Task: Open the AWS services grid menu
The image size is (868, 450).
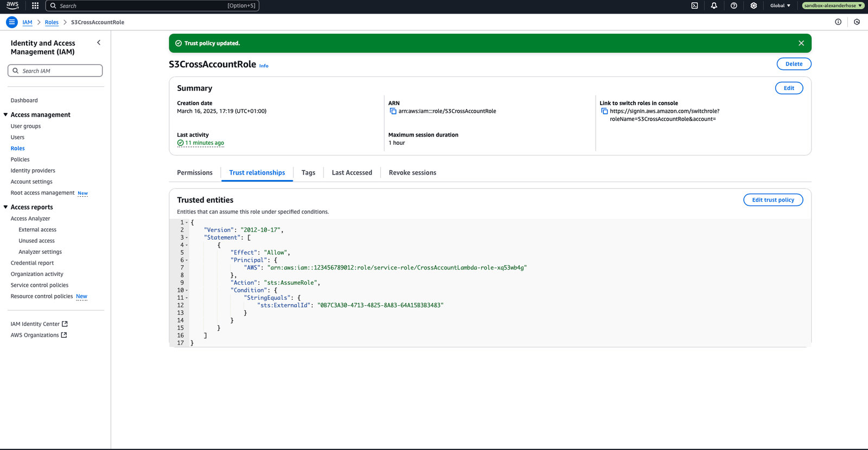Action: [35, 5]
